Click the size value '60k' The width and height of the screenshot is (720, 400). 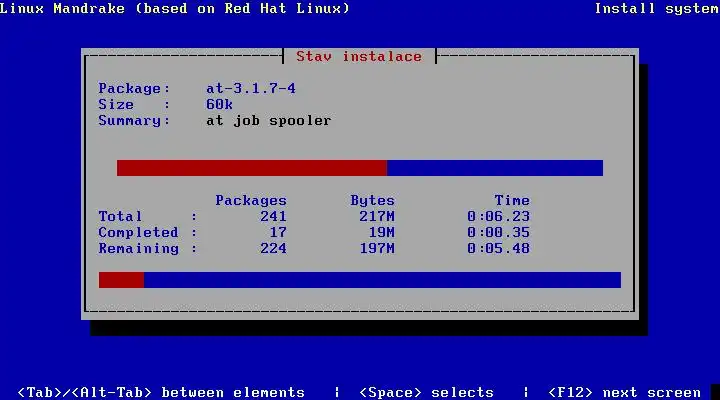coord(219,104)
